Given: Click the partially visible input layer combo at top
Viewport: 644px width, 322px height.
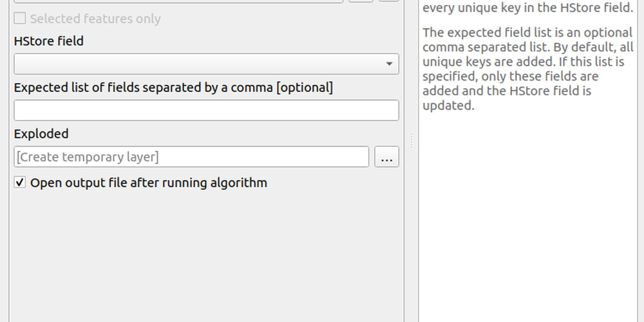Looking at the screenshot, I should click(x=178, y=1).
